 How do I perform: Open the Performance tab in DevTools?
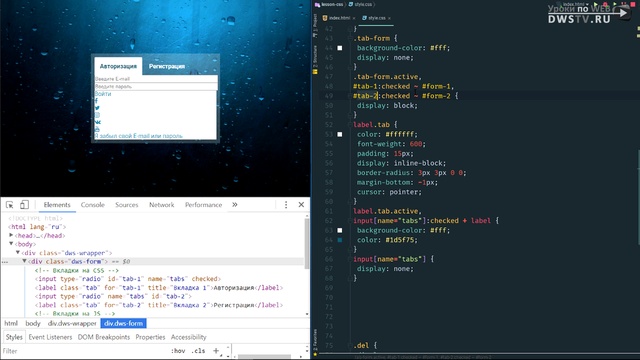pyautogui.click(x=203, y=205)
